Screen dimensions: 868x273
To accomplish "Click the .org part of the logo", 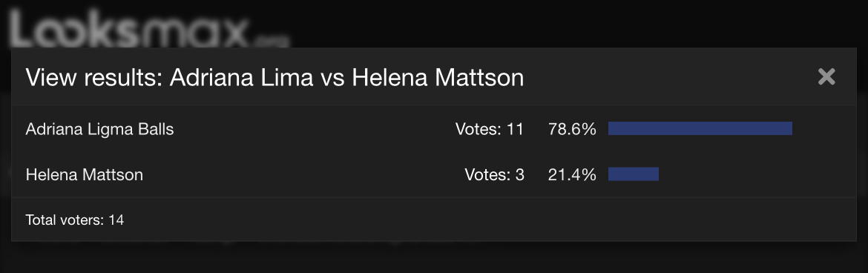I will tap(273, 41).
